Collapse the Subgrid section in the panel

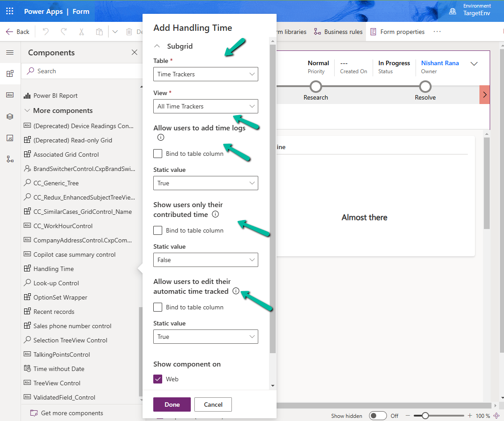[158, 46]
